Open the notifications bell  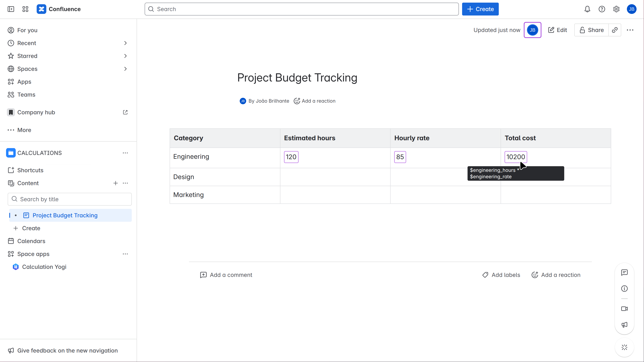tap(587, 9)
